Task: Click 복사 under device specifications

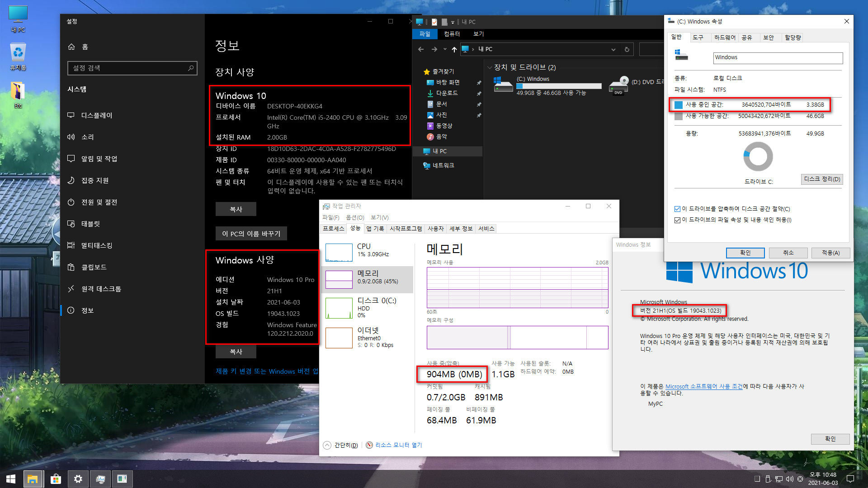Action: tap(236, 209)
